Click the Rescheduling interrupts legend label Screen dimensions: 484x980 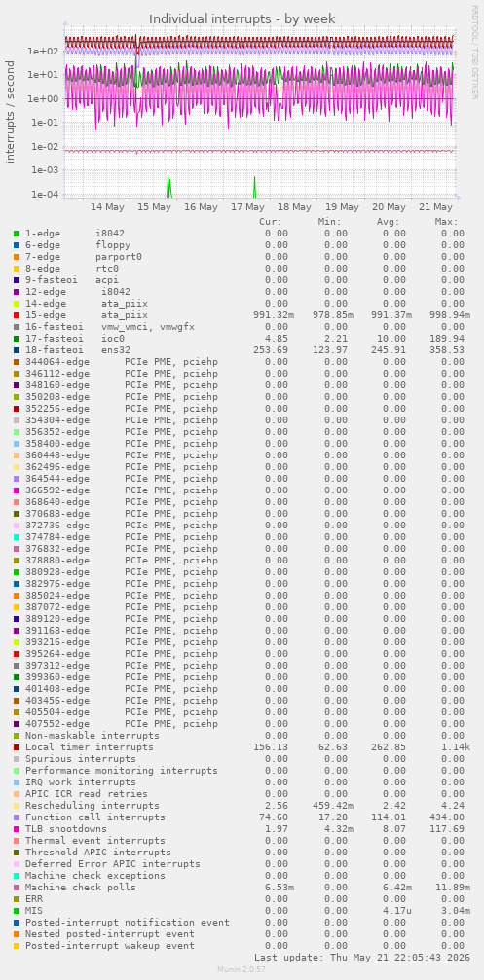[x=93, y=806]
